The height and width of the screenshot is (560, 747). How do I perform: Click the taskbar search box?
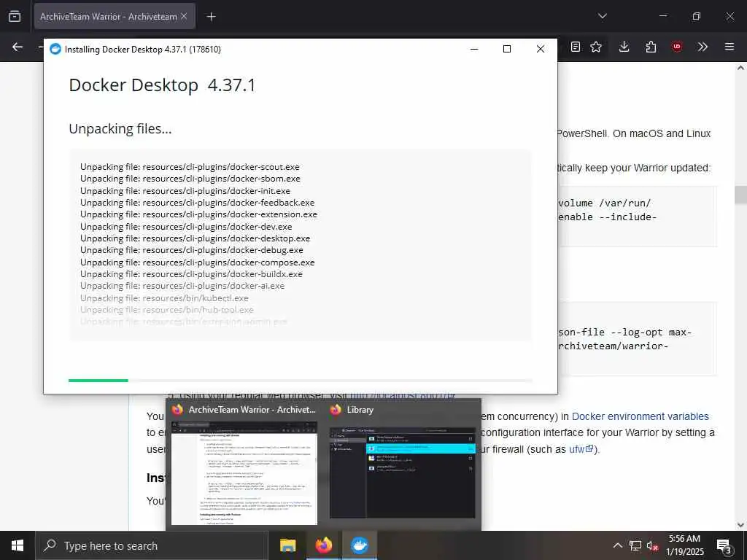coord(152,545)
